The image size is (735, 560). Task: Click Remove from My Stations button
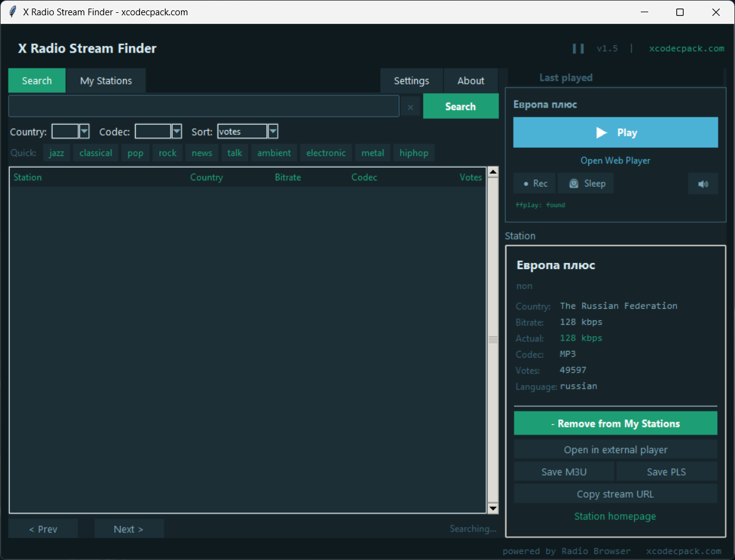[x=615, y=423]
